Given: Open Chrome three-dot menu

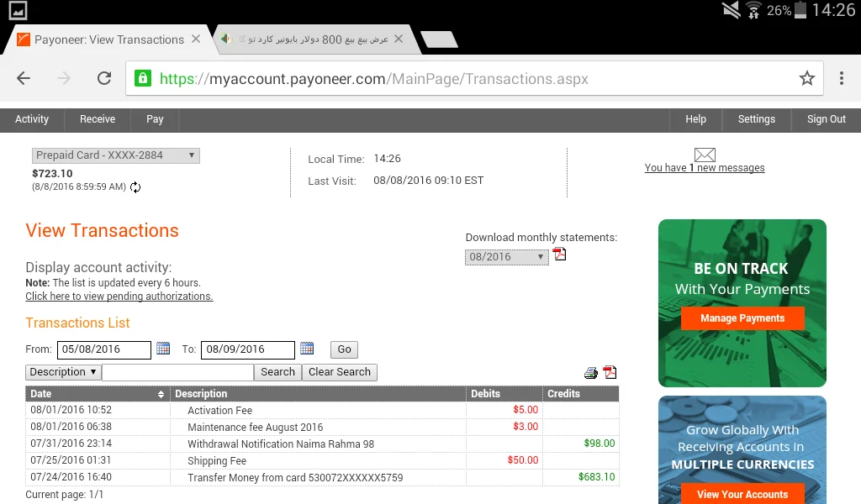Looking at the screenshot, I should (x=841, y=78).
